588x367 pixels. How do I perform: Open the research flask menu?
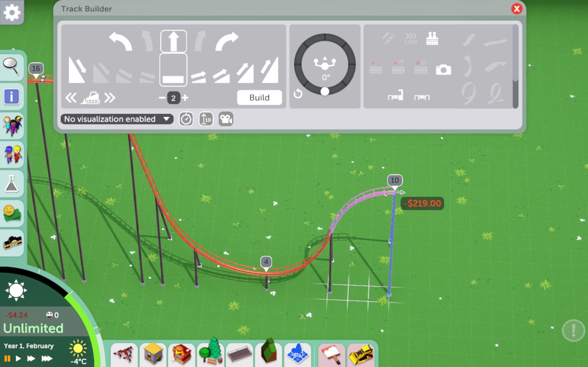11,184
